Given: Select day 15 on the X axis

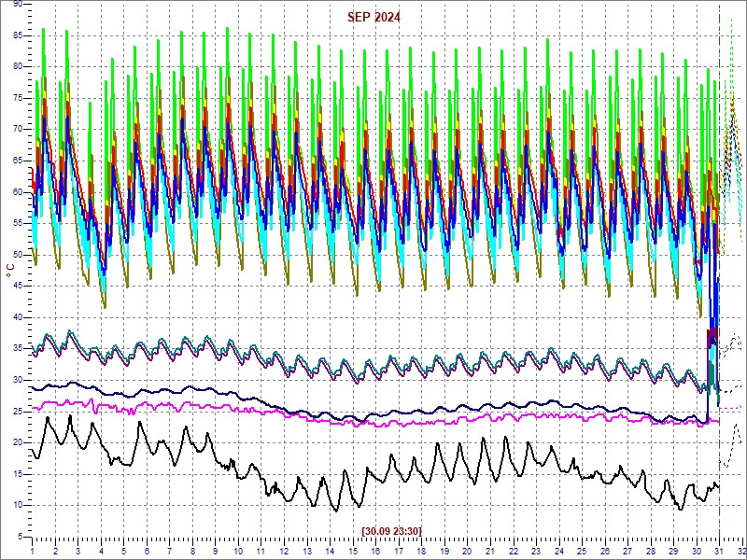Looking at the screenshot, I should 353,552.
